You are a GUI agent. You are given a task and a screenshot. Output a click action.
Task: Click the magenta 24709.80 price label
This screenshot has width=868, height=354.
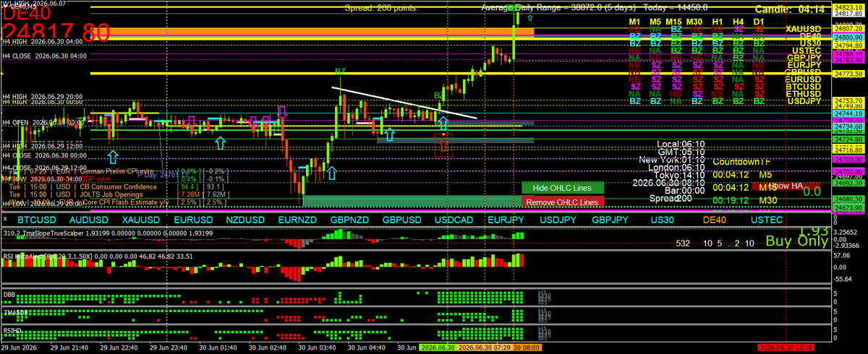tap(848, 158)
